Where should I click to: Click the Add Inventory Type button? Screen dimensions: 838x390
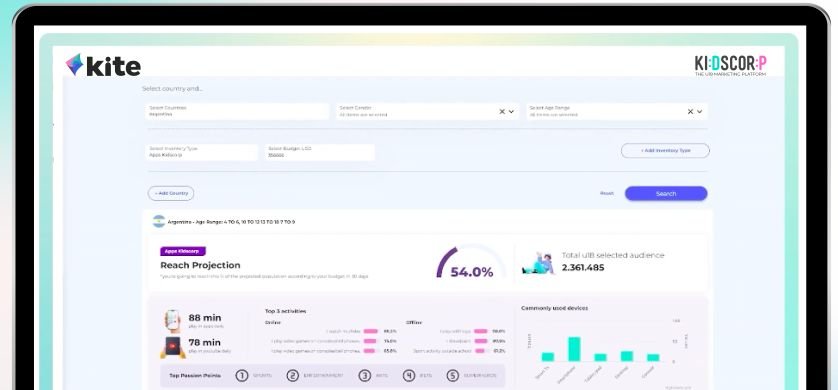[665, 151]
